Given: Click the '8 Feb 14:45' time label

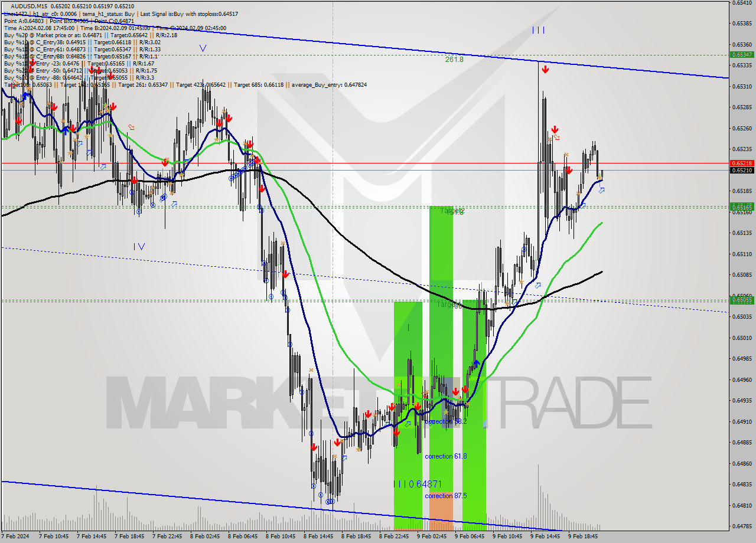Looking at the screenshot, I should coord(318,537).
